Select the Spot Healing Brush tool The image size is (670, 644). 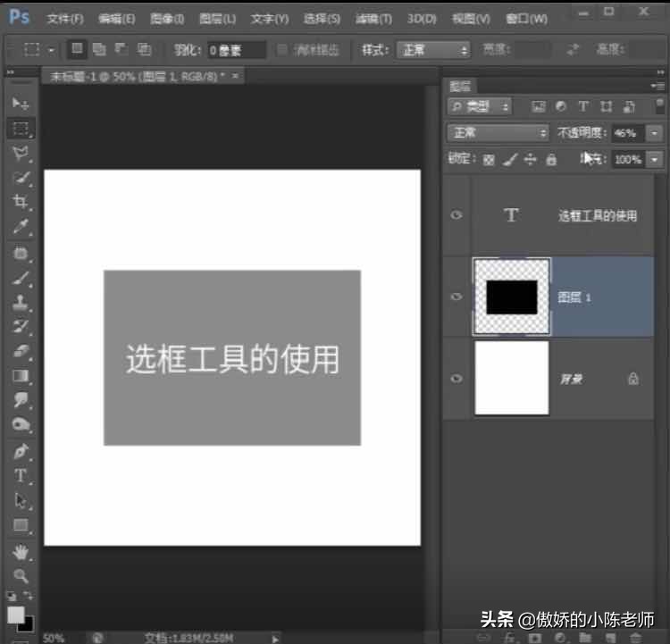[20, 253]
